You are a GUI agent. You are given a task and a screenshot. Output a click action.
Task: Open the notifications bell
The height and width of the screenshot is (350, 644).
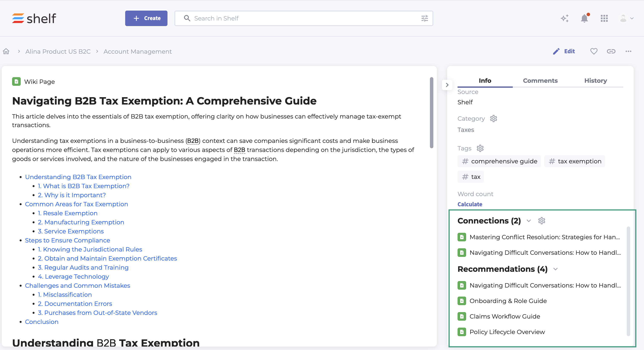click(584, 18)
